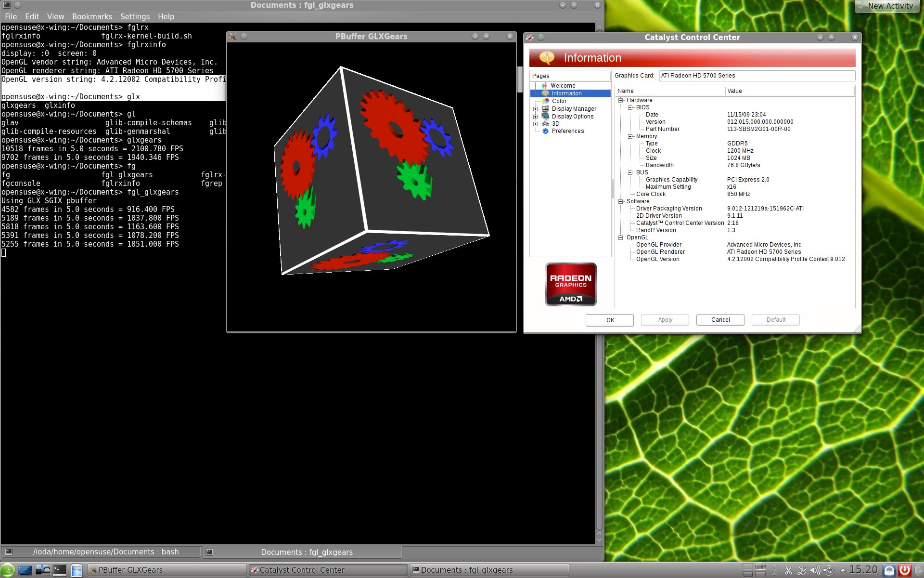This screenshot has height=578, width=924.
Task: Click the Konsole window menu icon
Action: pyautogui.click(x=7, y=5)
